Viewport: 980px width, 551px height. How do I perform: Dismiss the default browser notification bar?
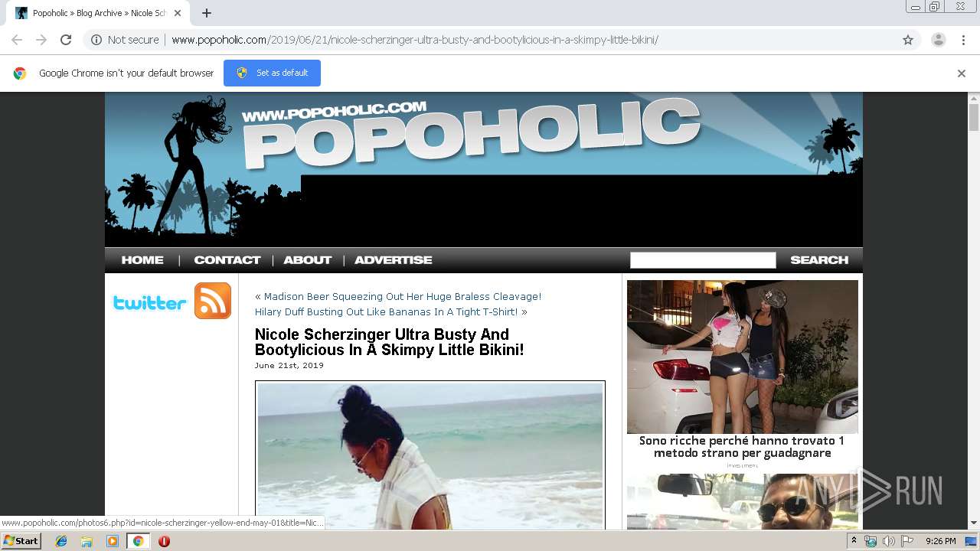962,73
